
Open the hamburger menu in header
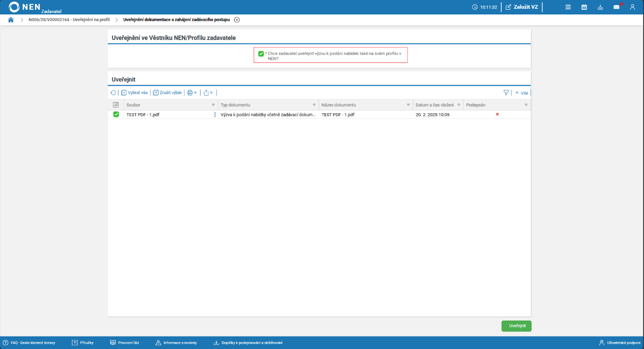pos(568,7)
